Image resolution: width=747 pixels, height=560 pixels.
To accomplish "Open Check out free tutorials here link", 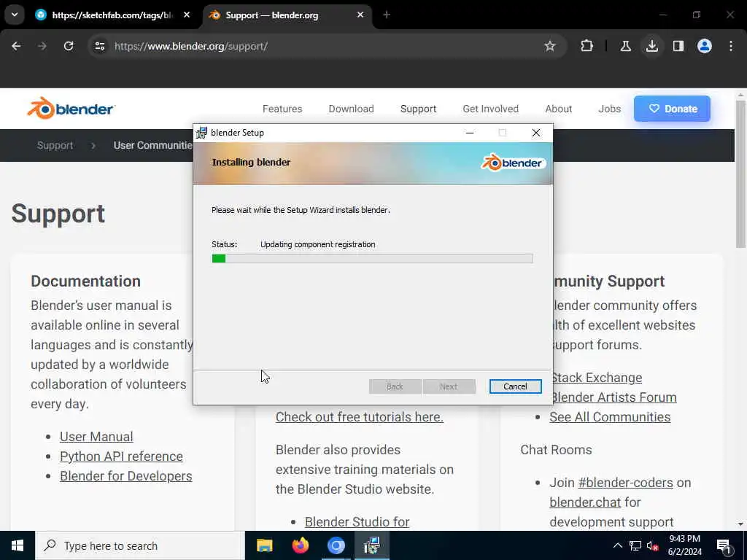I will pyautogui.click(x=359, y=416).
